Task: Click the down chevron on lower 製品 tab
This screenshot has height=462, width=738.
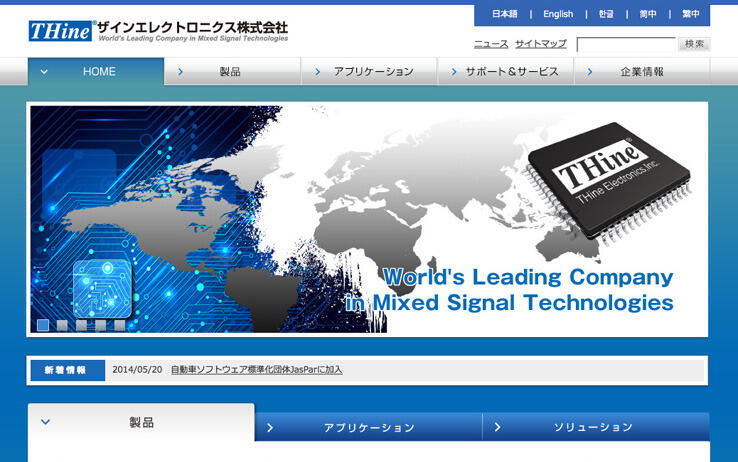Action: click(x=46, y=422)
